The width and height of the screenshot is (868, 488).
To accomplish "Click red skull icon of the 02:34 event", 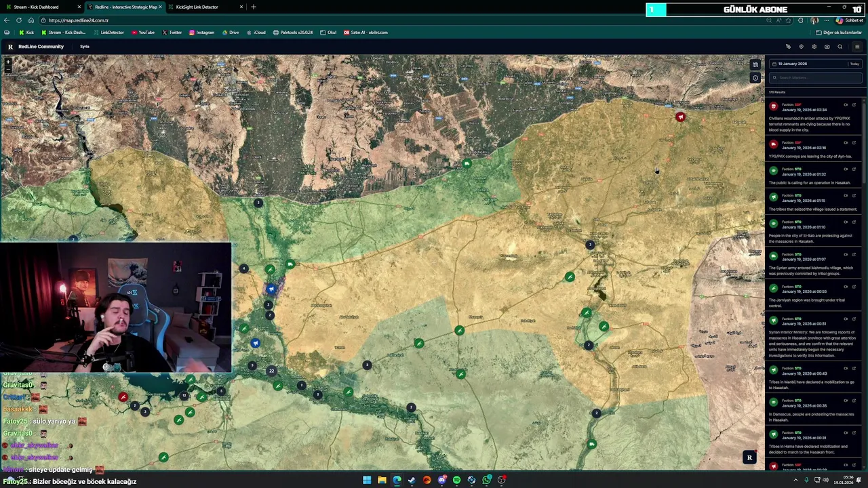I will [x=773, y=106].
